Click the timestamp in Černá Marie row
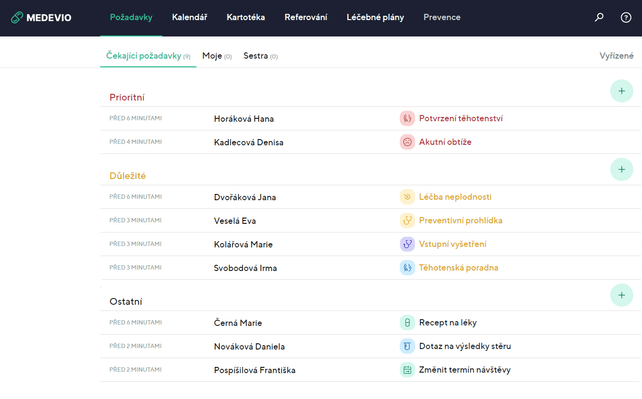642x399 pixels. pyautogui.click(x=136, y=322)
